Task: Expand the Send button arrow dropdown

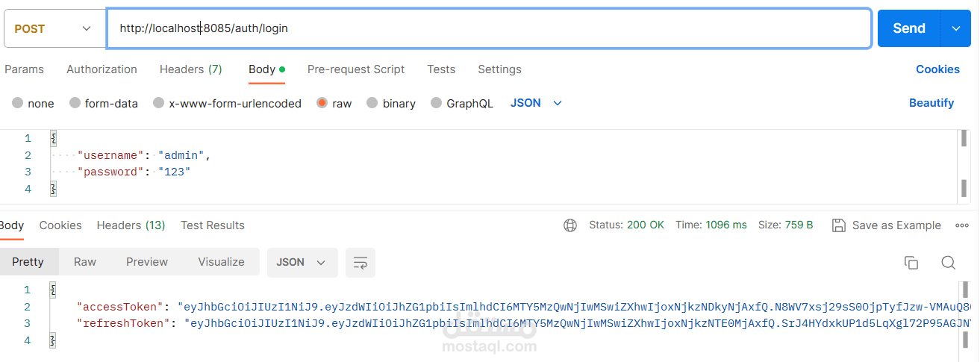Action: pyautogui.click(x=956, y=28)
